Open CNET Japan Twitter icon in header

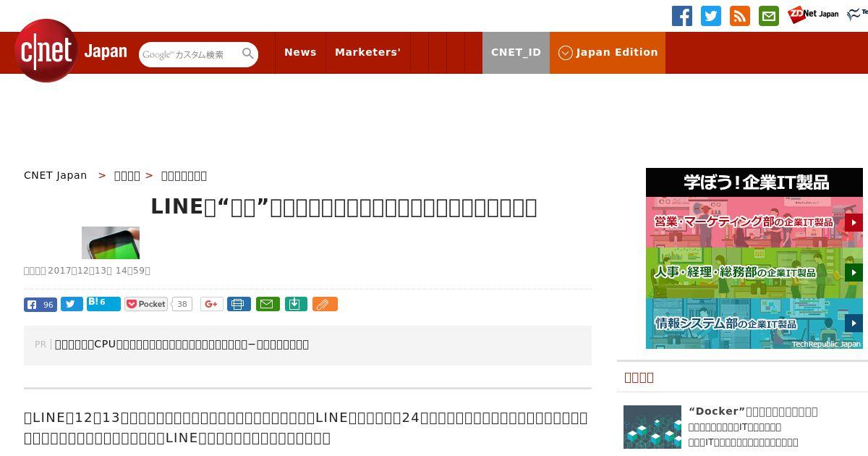pos(711,16)
